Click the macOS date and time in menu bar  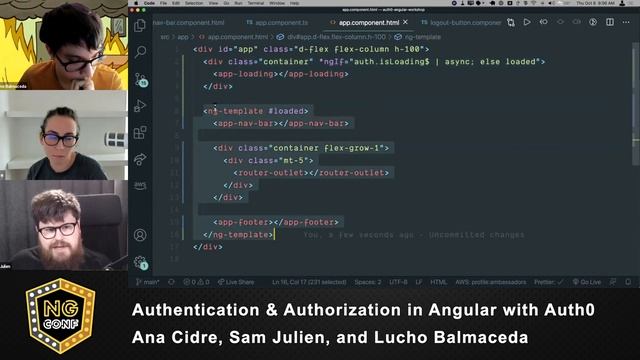coord(595,3)
